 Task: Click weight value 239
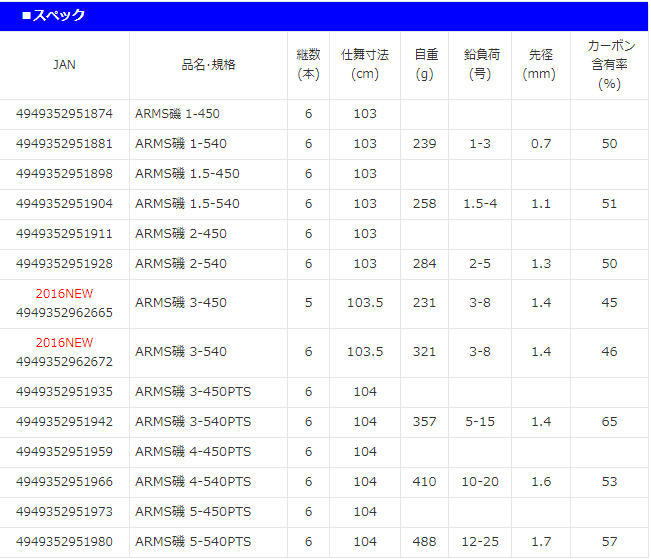click(x=424, y=144)
